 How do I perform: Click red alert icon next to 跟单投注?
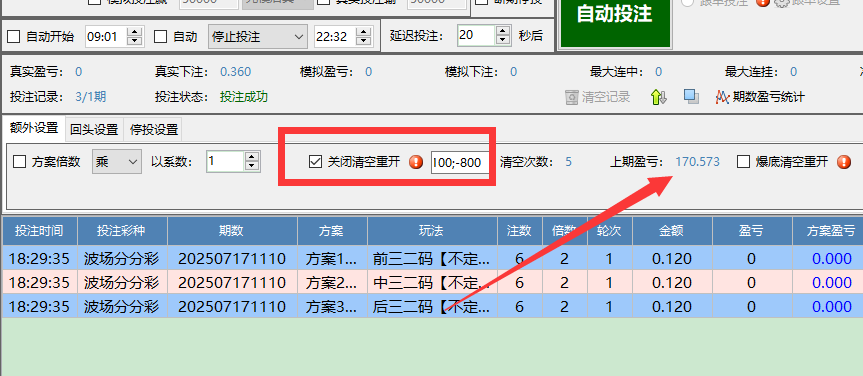(x=762, y=2)
